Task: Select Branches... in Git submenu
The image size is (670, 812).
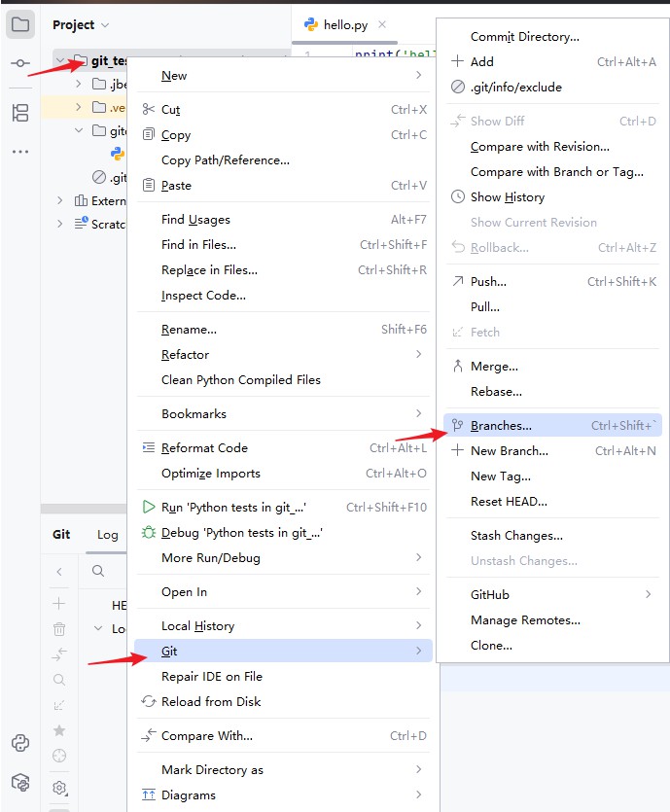Action: point(552,425)
